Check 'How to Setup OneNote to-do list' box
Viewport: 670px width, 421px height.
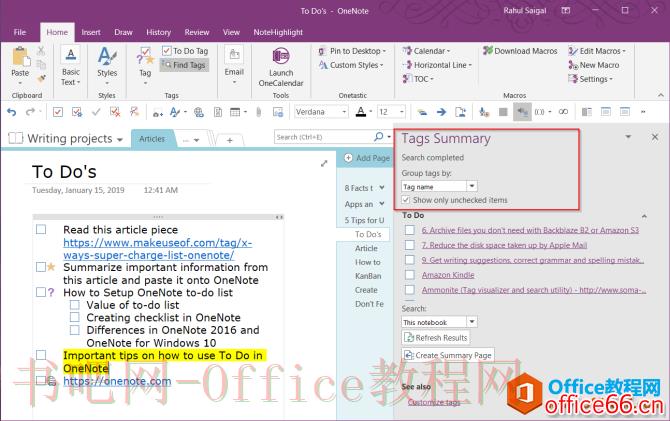tap(41, 292)
